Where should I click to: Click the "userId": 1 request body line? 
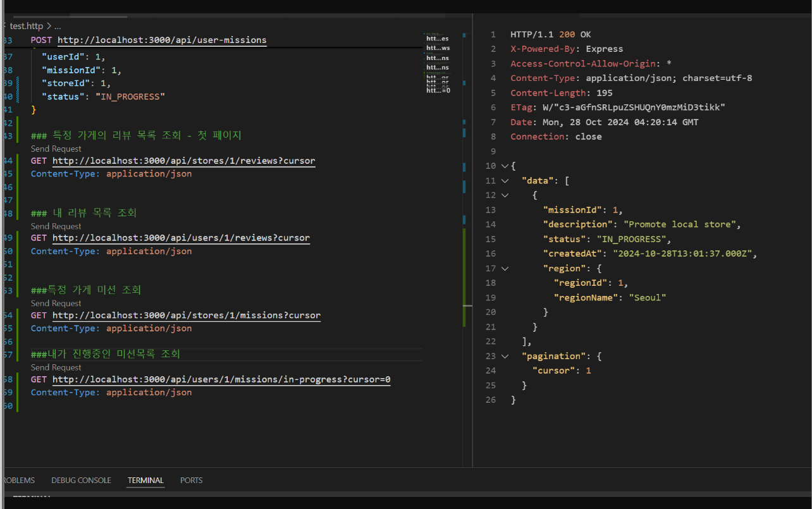(73, 56)
